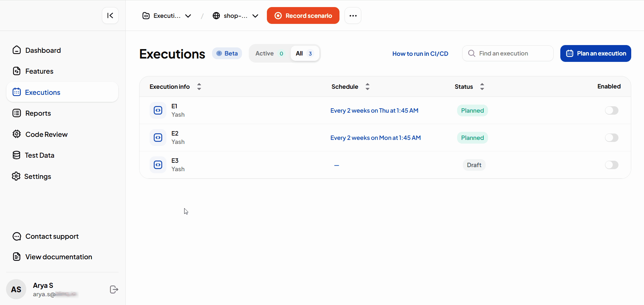Collapse the sidebar with the arrow icon
The height and width of the screenshot is (305, 644).
pos(110,15)
